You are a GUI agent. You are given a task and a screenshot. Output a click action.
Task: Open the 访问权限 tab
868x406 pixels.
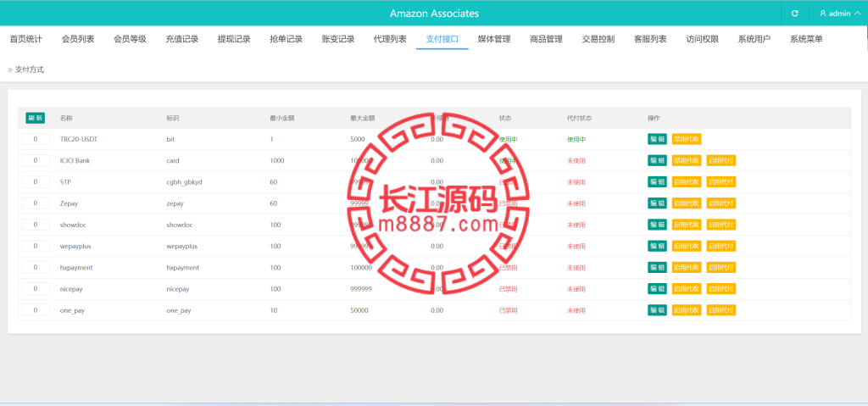click(703, 39)
